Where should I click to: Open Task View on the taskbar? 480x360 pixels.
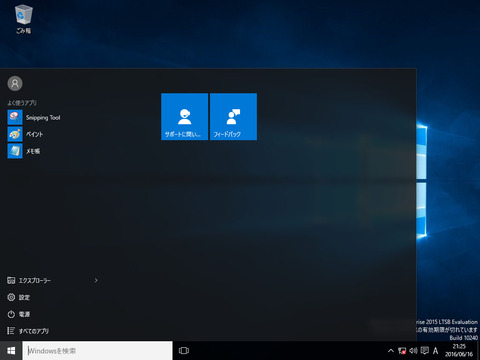(184, 351)
